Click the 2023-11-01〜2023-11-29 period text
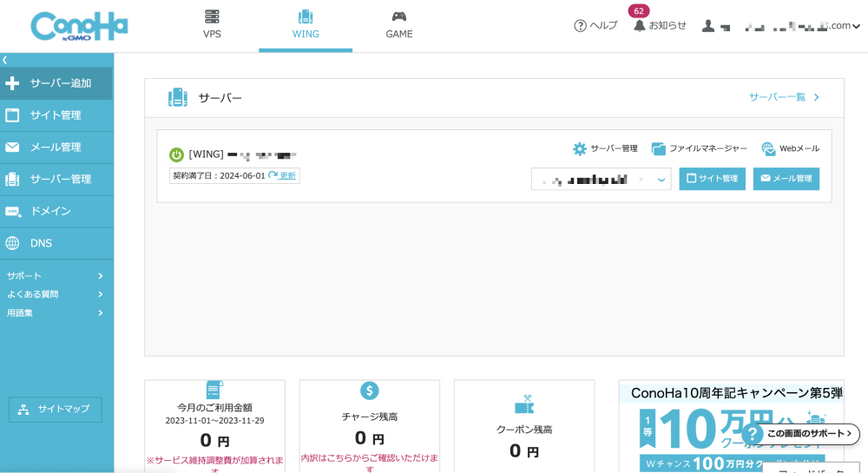Viewport: 868px width, 473px height. tap(214, 420)
